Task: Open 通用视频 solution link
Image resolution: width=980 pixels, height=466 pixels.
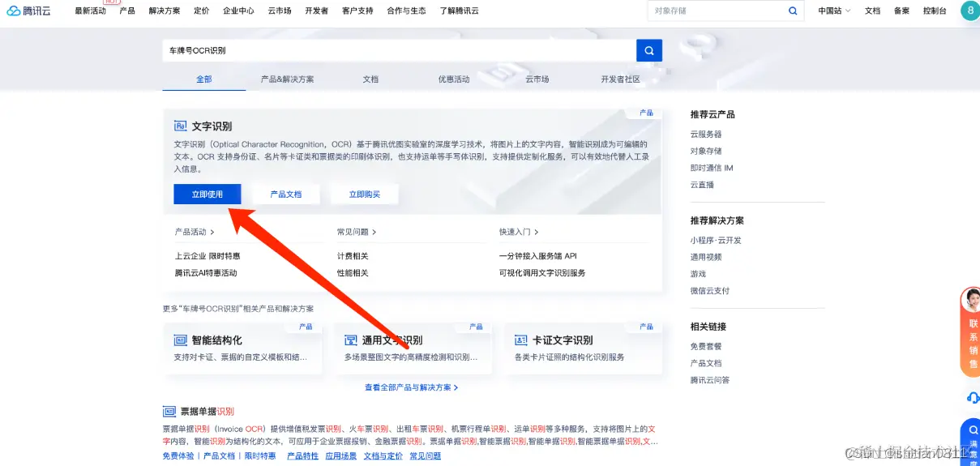Action: (x=706, y=257)
